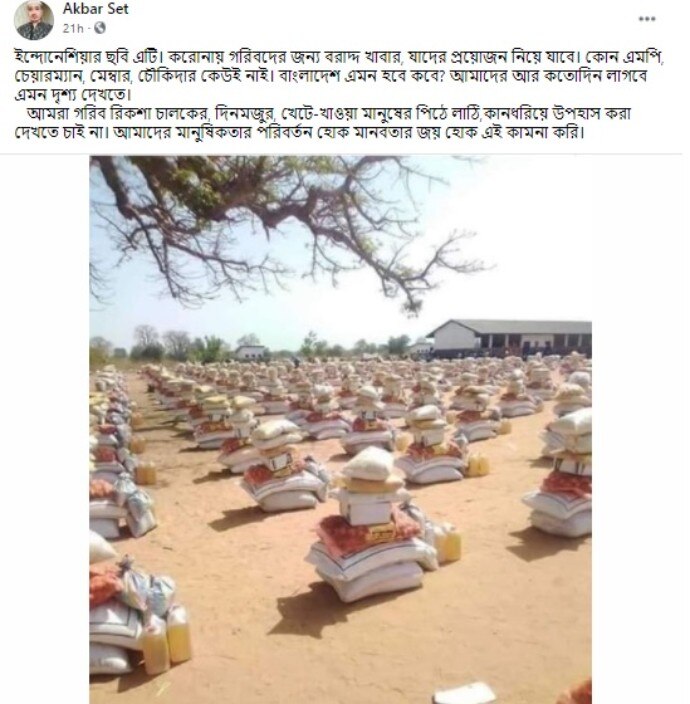Click the yellow jug beside central sack stack
690x704 pixels.
point(448,543)
